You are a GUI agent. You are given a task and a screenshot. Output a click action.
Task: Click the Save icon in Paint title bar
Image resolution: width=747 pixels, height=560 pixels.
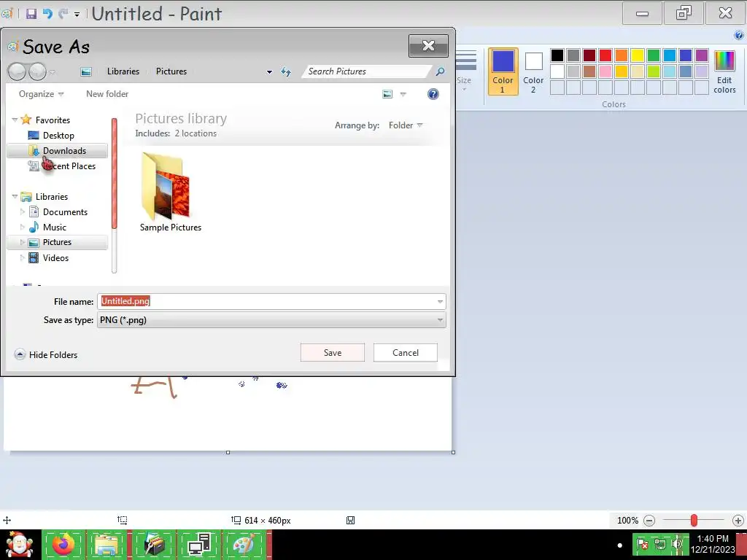tap(31, 14)
